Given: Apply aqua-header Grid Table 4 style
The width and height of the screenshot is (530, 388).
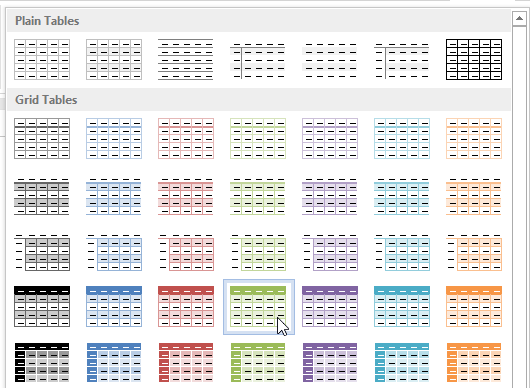Looking at the screenshot, I should click(402, 307).
